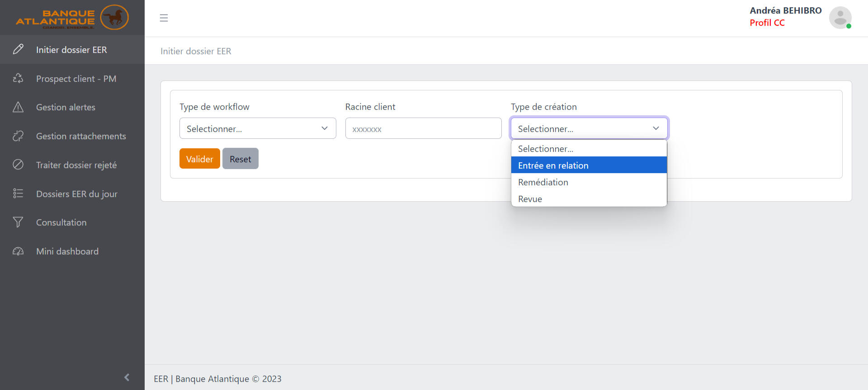Click the Banque Atlantique logo
The height and width of the screenshot is (390, 868).
72,18
